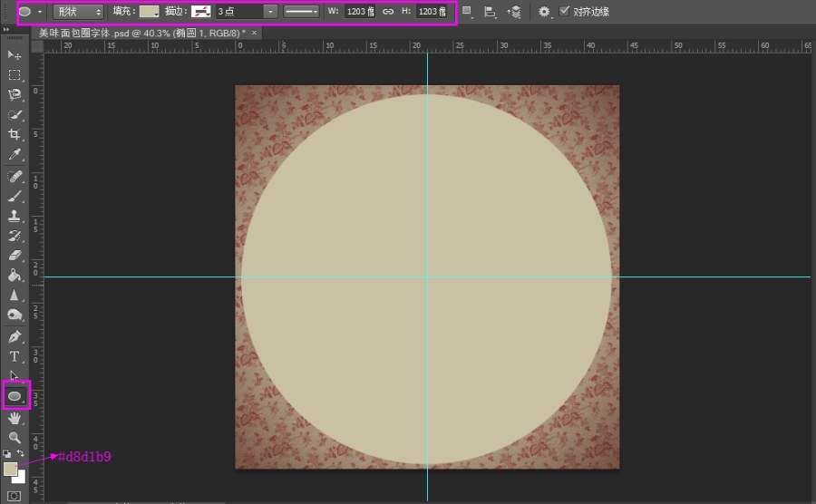
Task: Select the Eyedropper tool
Action: pyautogui.click(x=15, y=154)
